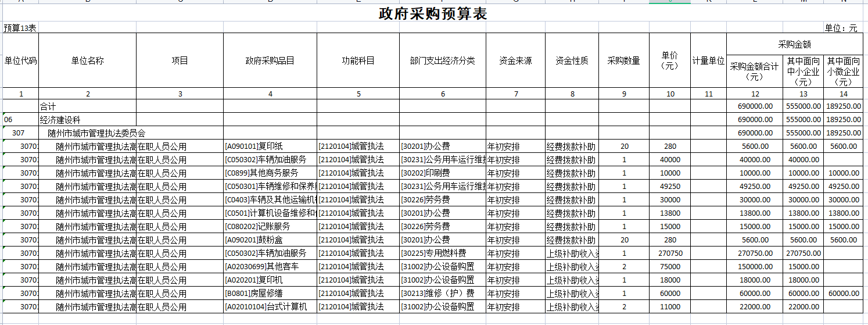
Task: Select the [30213]维修（护）费 cell
Action: pyautogui.click(x=443, y=294)
